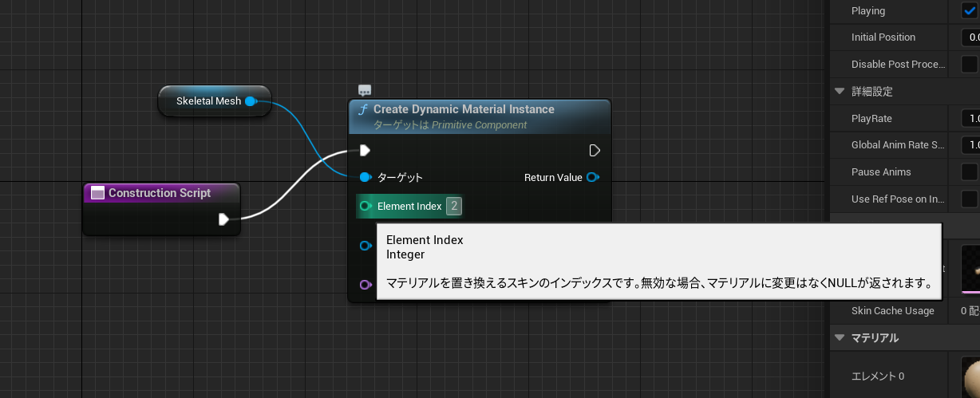Click the Construction Script exec output pin
980x398 pixels.
coord(223,219)
